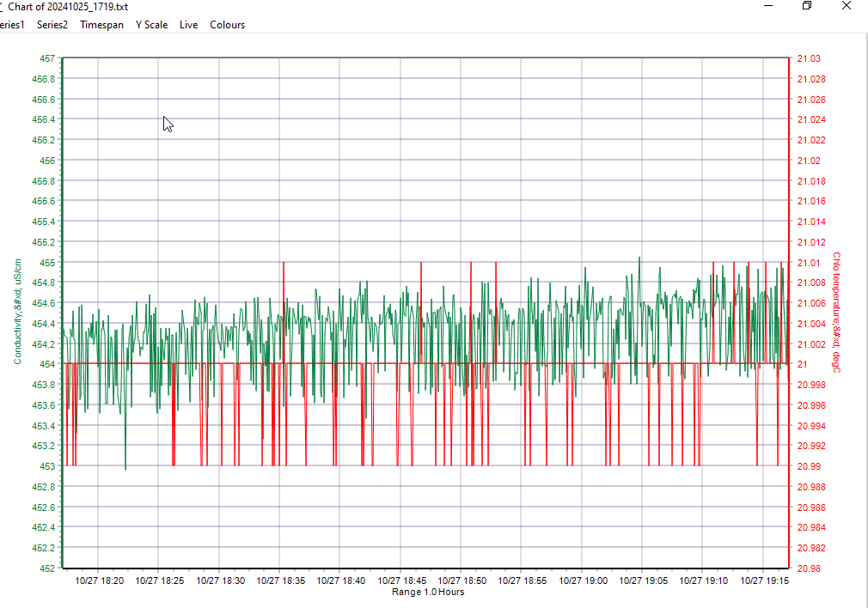868x608 pixels.
Task: Click the green 452.8 axis value
Action: (x=44, y=488)
